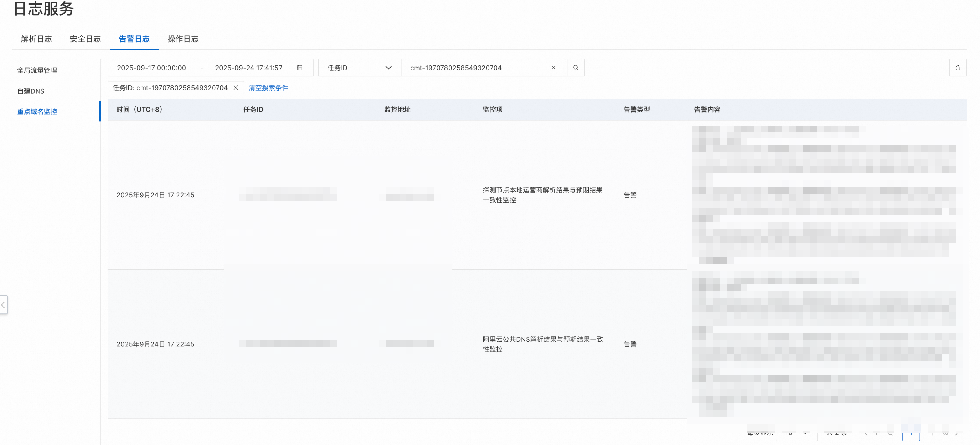Open the 操作日志 tab

point(183,39)
